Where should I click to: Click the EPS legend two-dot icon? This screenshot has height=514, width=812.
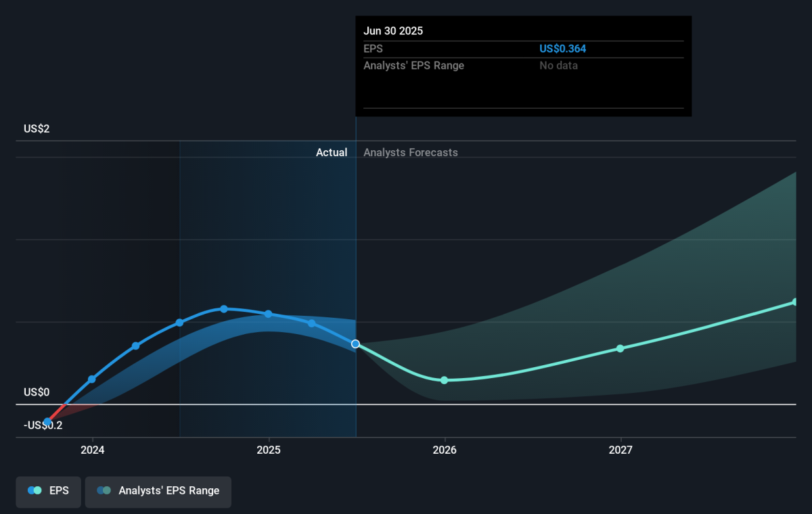(35, 491)
